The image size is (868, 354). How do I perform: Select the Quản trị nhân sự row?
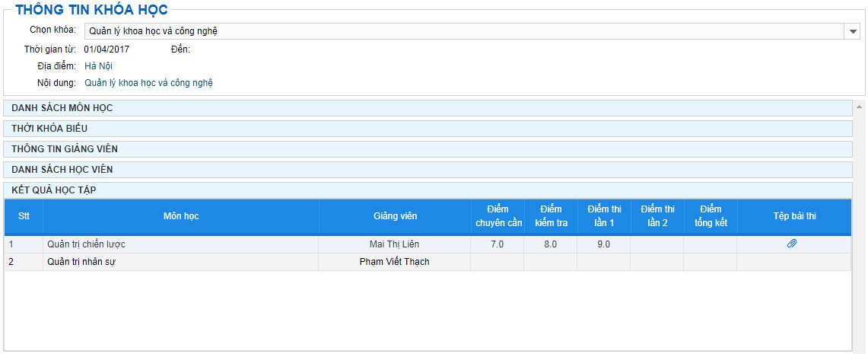pos(428,262)
